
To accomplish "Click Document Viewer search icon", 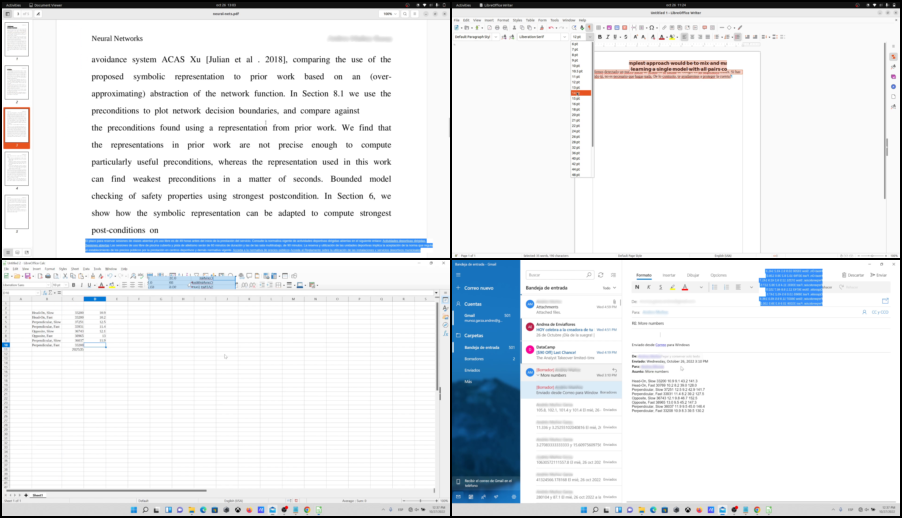I will 405,14.
